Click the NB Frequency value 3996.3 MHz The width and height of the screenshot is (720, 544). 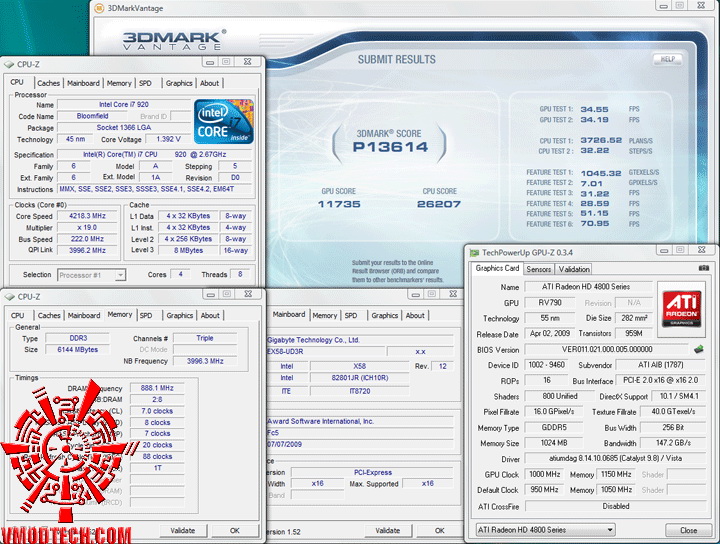205,361
